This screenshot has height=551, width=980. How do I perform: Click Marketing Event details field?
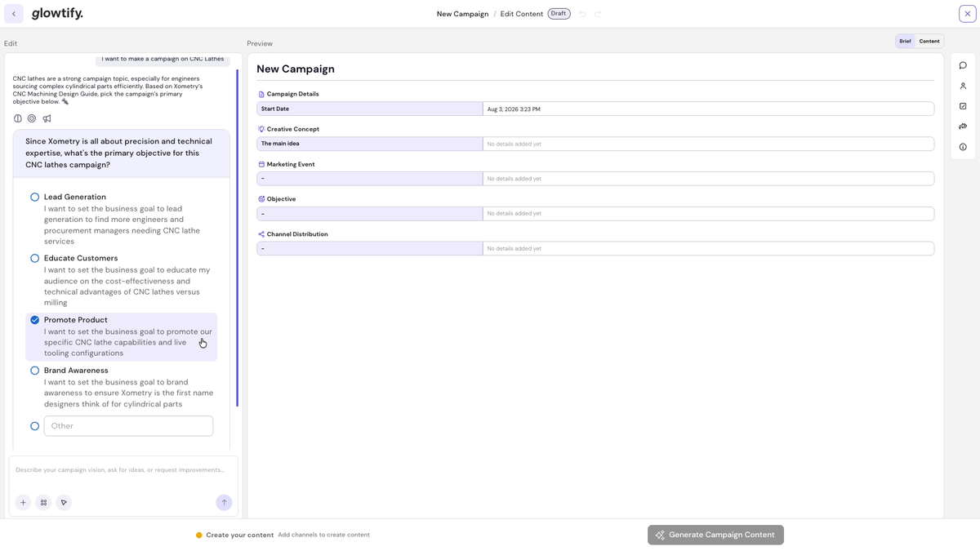[708, 179]
